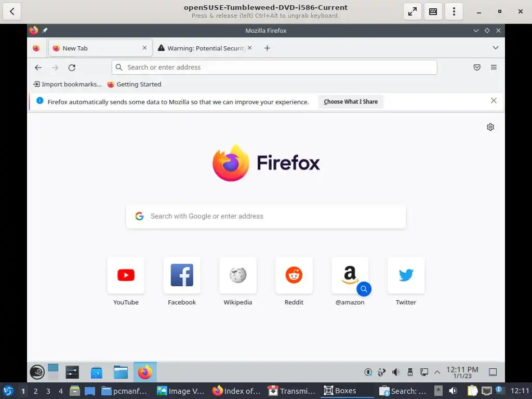The height and width of the screenshot is (399, 532).
Task: Open the guest 12:11 PM clock calendar
Action: tap(462, 372)
